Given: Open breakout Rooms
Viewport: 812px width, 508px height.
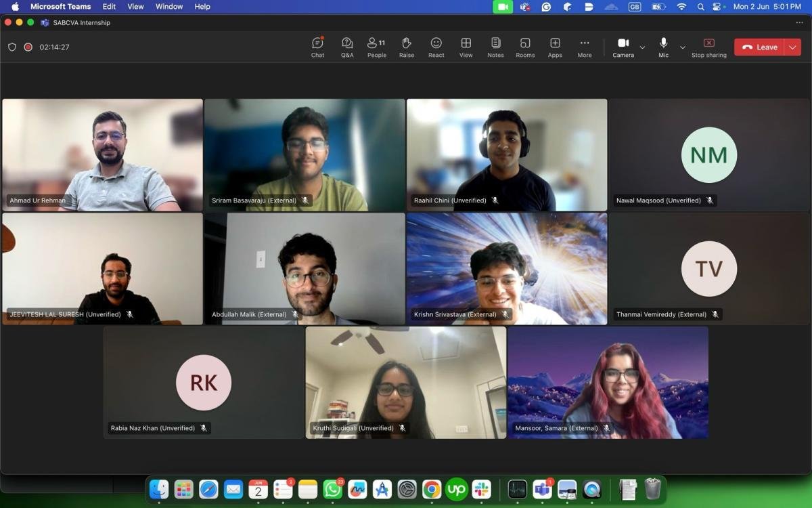Looking at the screenshot, I should coord(525,47).
